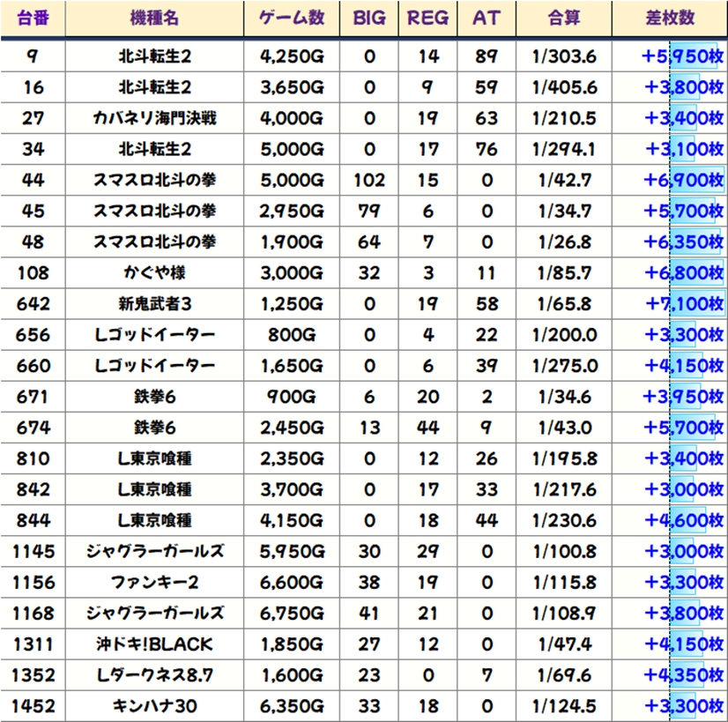This screenshot has width=728, height=722.
Task: Select machine number 1168 cell
Action: coord(33,613)
